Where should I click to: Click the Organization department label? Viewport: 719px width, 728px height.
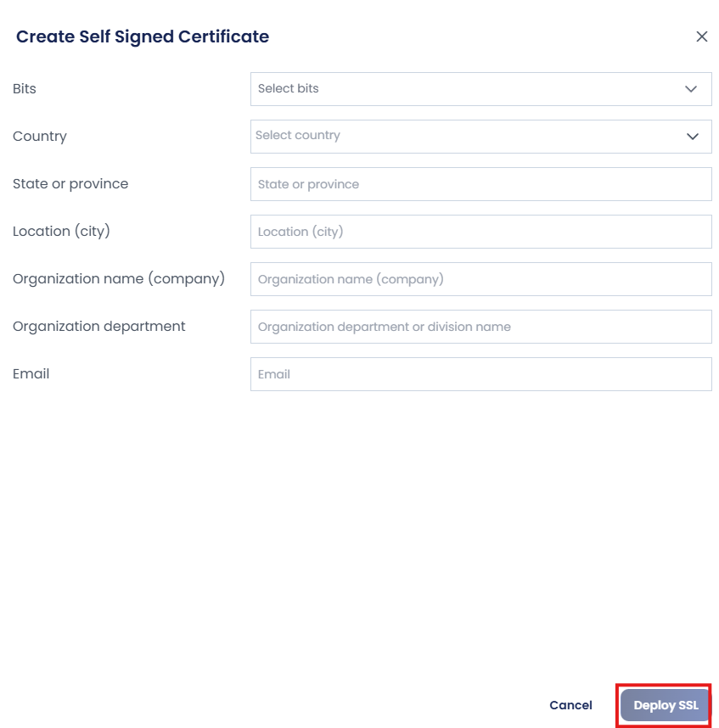pyautogui.click(x=98, y=327)
